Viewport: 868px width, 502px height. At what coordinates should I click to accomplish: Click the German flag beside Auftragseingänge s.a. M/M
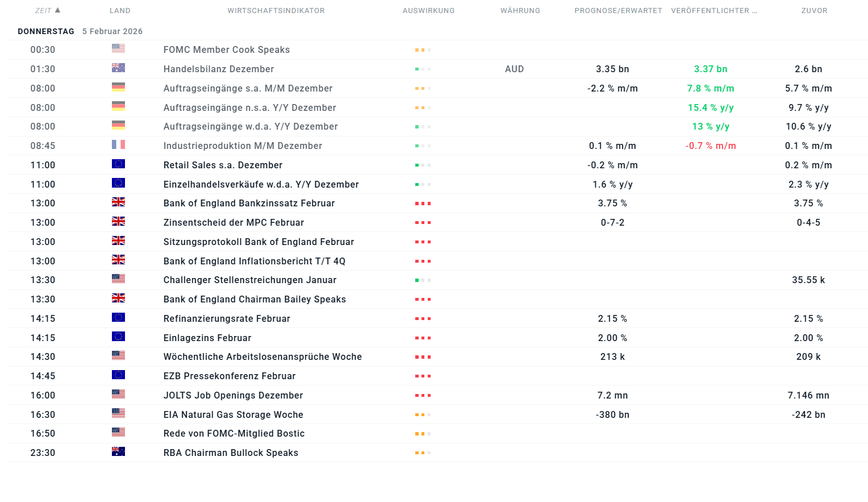[x=118, y=88]
